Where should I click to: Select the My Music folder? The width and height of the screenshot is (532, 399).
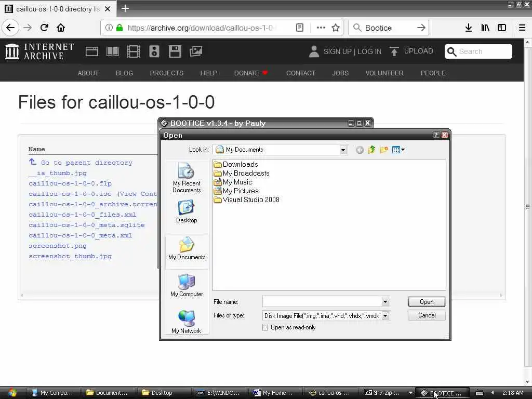[x=233, y=182]
